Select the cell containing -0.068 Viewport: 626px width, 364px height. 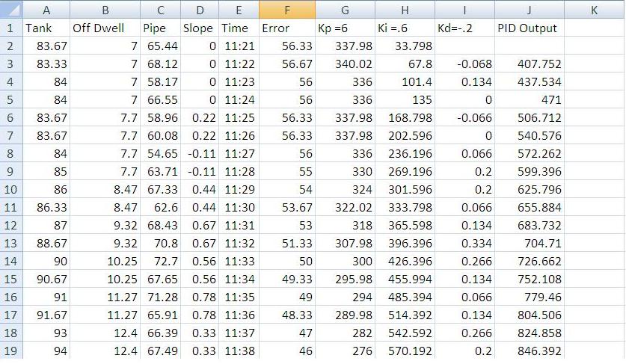[464, 64]
